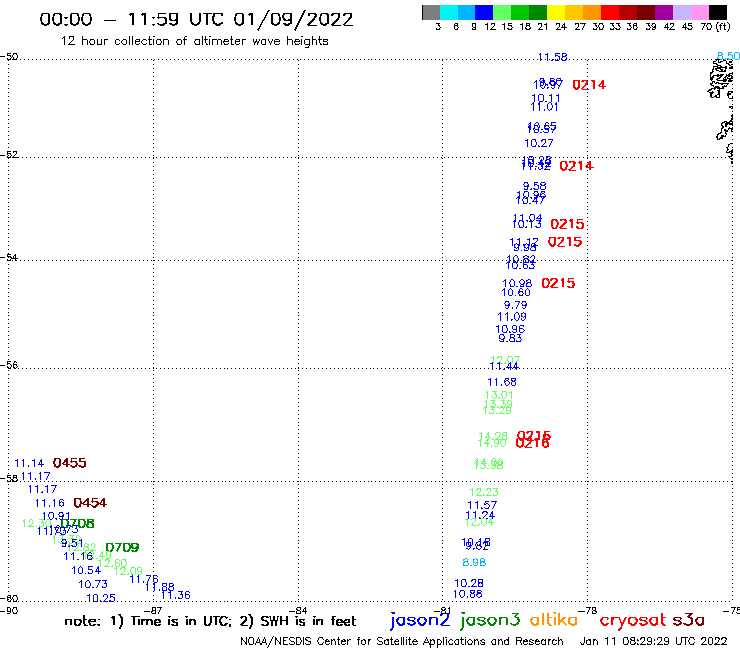Click subtitle '12 hour collection of altimeter wave heights'

click(194, 41)
